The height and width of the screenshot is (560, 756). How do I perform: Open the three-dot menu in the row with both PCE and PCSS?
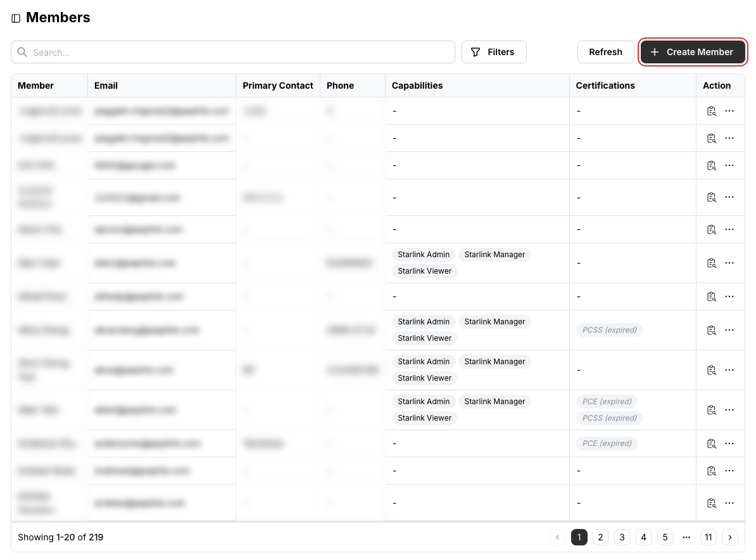[729, 410]
